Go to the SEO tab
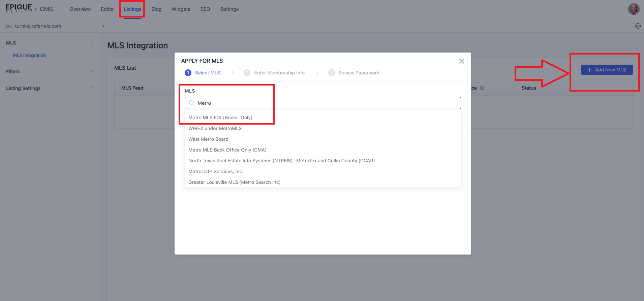This screenshot has width=644, height=301. pos(205,9)
